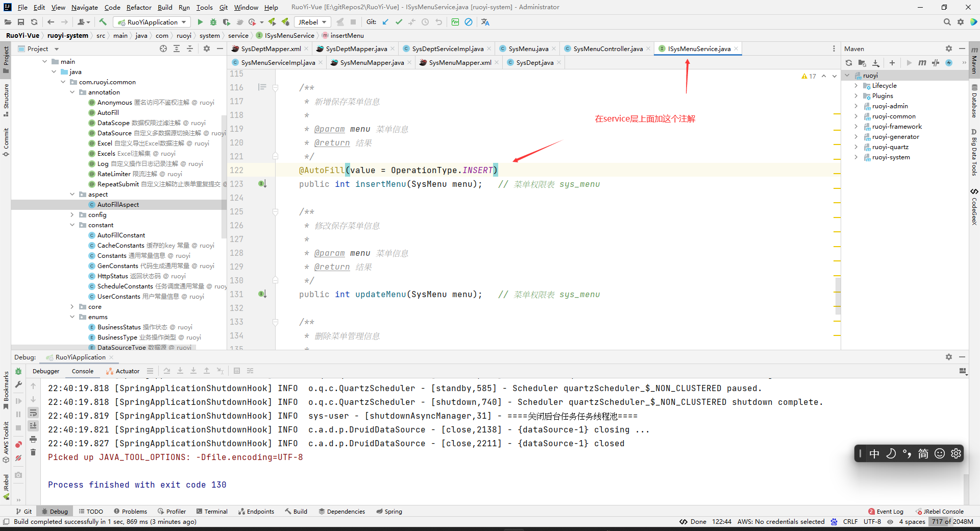The width and height of the screenshot is (980, 531).
Task: Toggle Maven lightning bolt Skip Tests mode
Action: point(949,63)
